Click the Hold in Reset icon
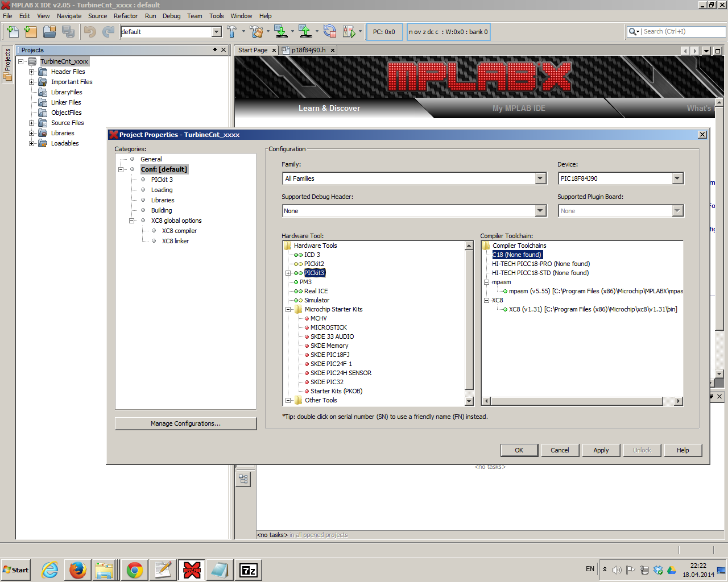Image resolution: width=728 pixels, height=582 pixels. (330, 32)
